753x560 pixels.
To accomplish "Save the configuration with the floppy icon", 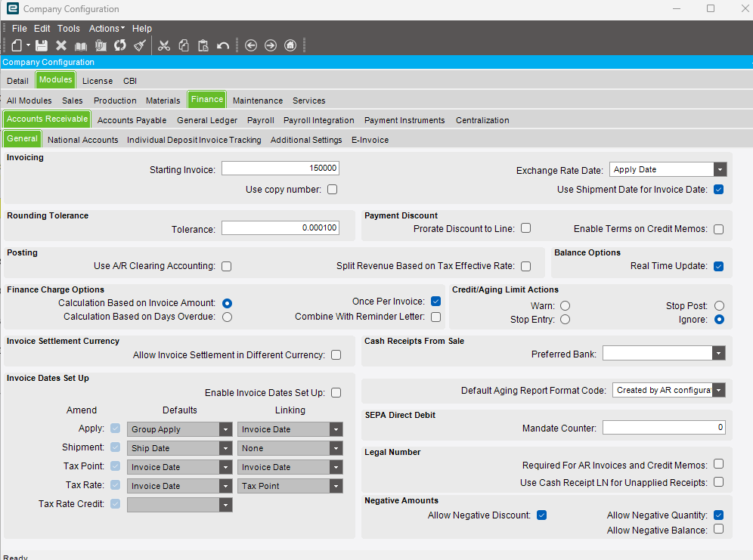I will point(42,45).
